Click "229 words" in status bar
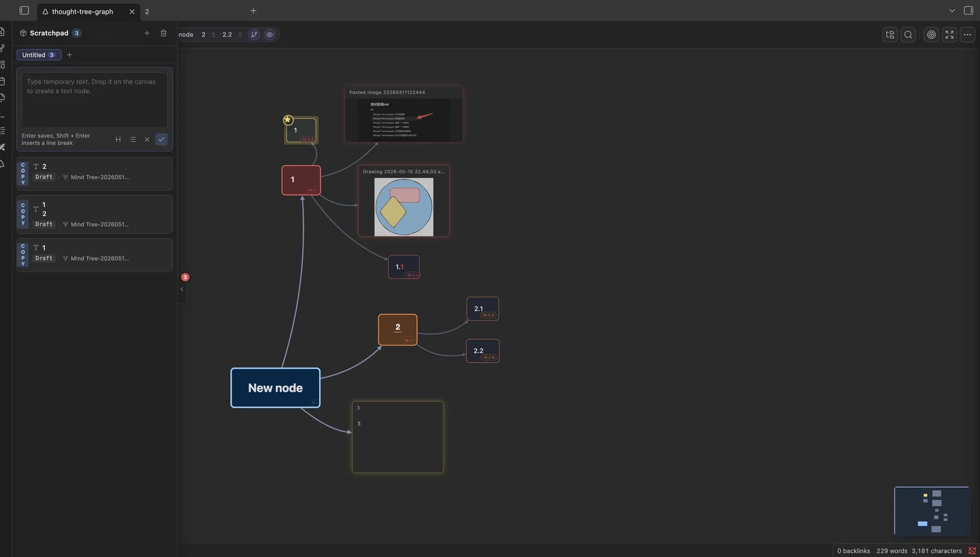Viewport: 980px width, 557px height. [x=892, y=551]
